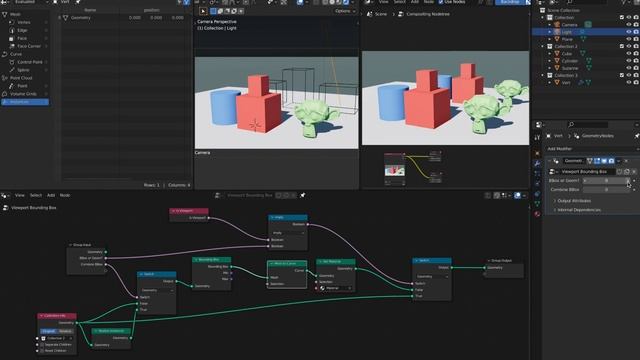Open Add Modifier dropdown
The width and height of the screenshot is (640, 360).
tap(592, 149)
